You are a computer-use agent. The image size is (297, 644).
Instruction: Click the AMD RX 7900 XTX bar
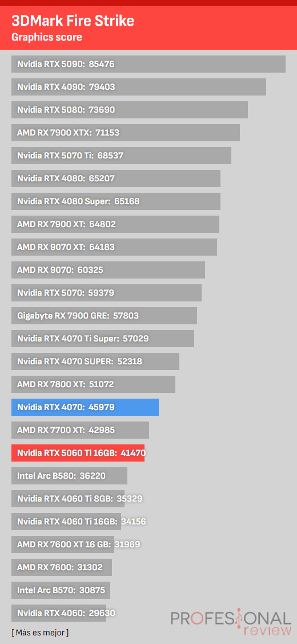coord(126,133)
